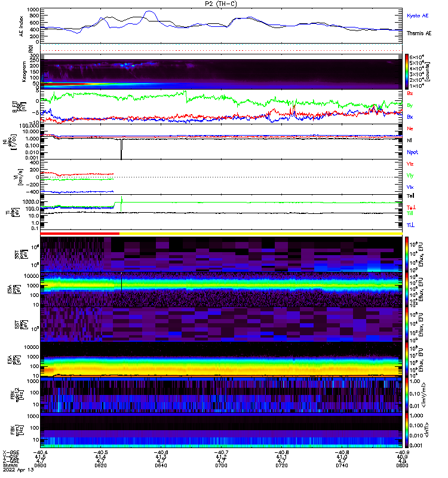
Task: Click the blue Ti perpendicular legend label
Action: pos(410,225)
